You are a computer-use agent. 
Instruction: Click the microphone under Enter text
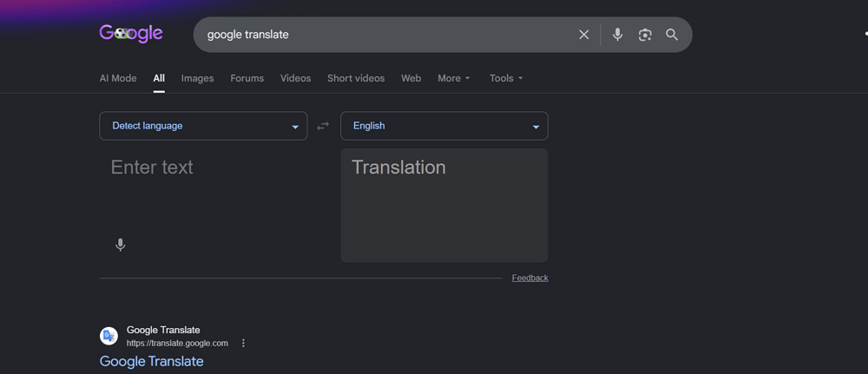point(120,245)
